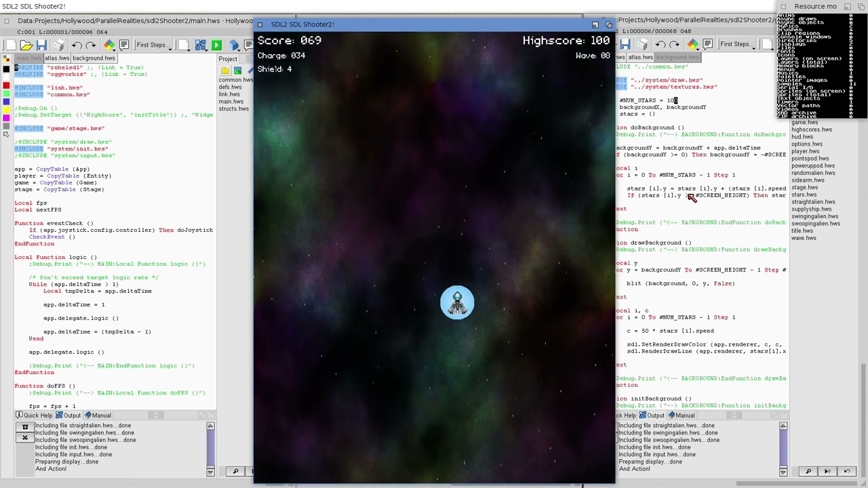Switch to the background.hws tab in right editor
868x488 pixels.
tap(677, 58)
